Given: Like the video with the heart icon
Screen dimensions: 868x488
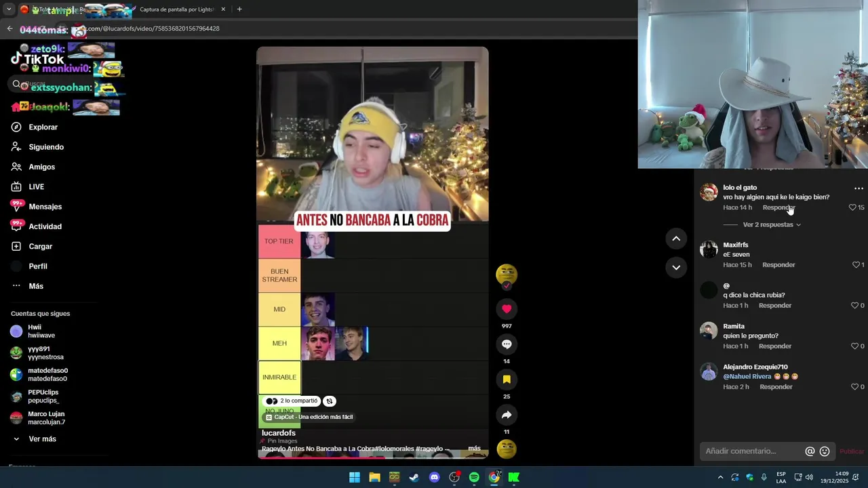Looking at the screenshot, I should pos(507,309).
